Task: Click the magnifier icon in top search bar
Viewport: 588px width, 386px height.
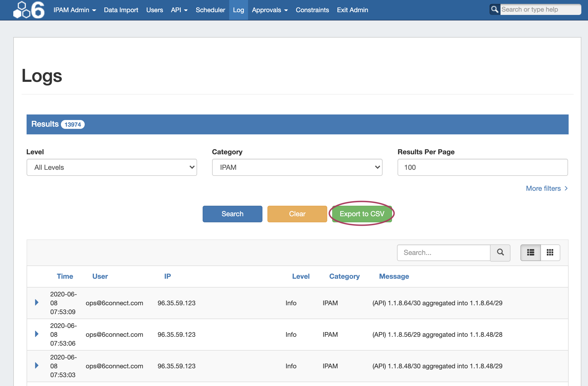Action: click(494, 9)
